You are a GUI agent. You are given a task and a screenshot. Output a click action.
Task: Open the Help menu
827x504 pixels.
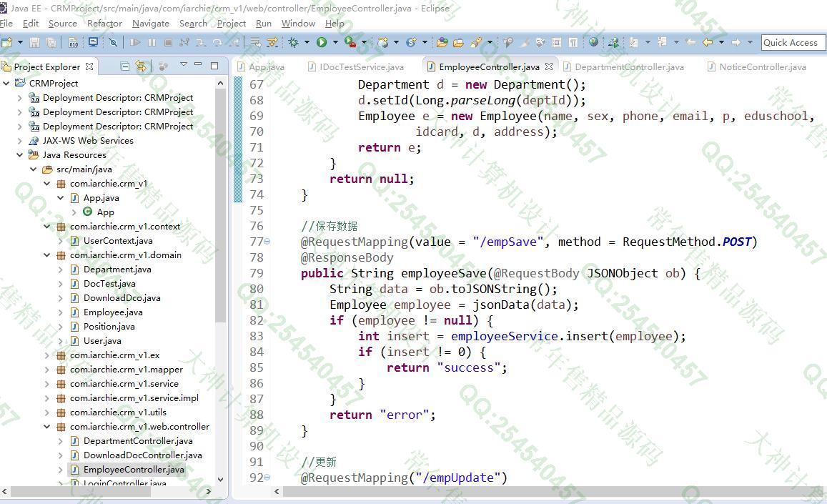tap(335, 23)
